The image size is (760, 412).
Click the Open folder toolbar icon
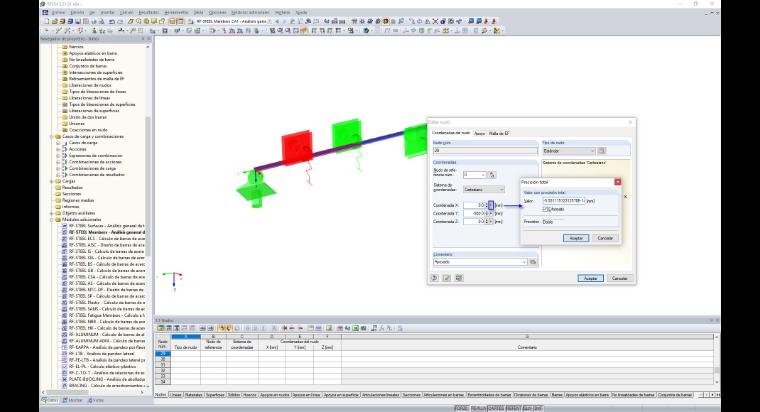click(54, 21)
